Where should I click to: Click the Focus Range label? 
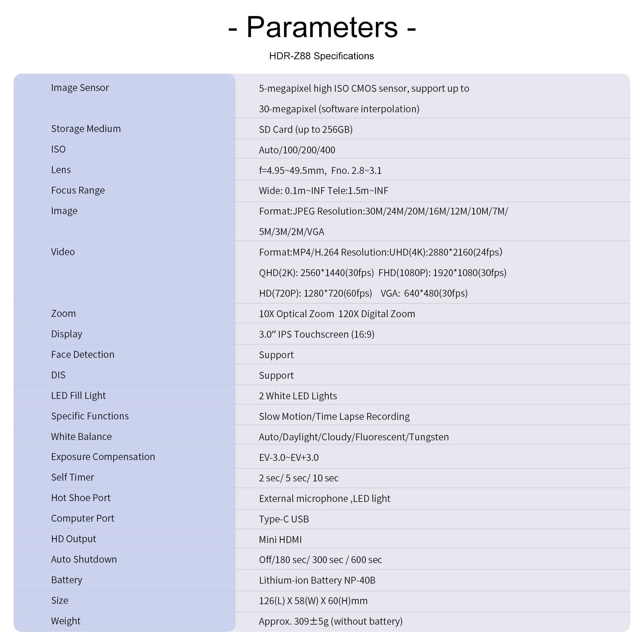pos(78,190)
